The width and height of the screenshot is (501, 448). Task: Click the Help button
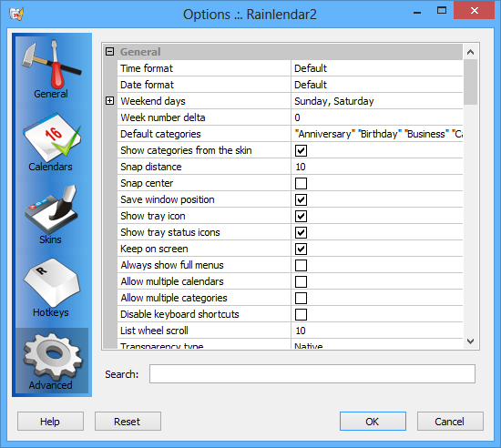[50, 422]
